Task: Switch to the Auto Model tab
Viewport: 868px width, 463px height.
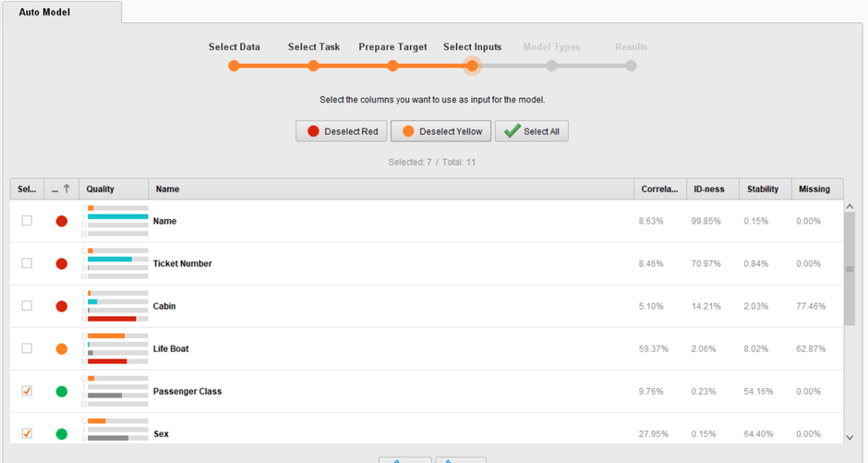Action: point(44,13)
